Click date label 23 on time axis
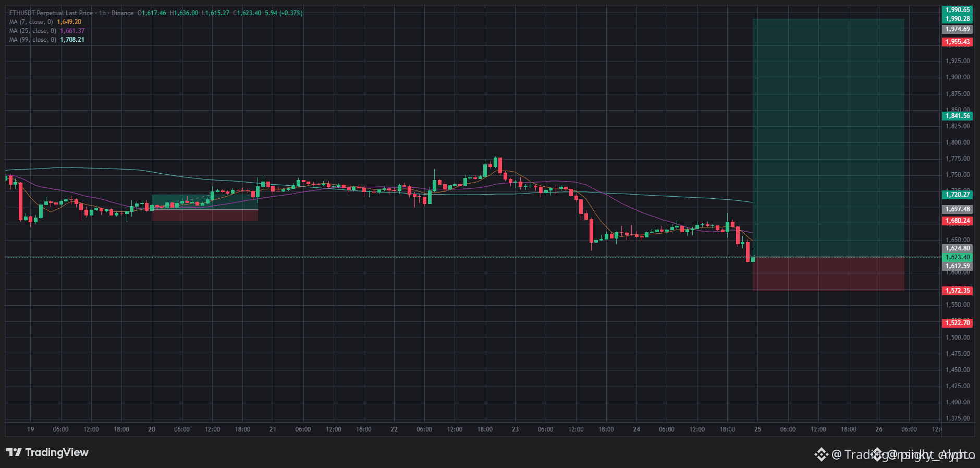Viewport: 980px width, 468px height. coord(515,429)
